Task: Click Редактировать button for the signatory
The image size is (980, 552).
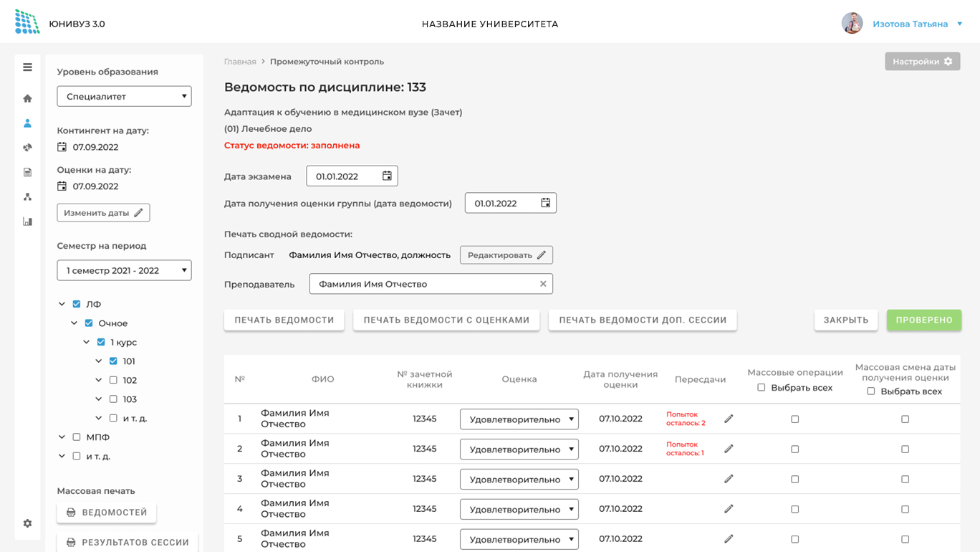Action: [x=506, y=255]
